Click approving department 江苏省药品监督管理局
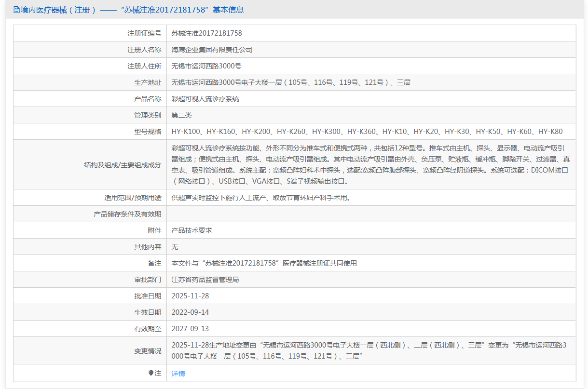This screenshot has height=389, width=588. click(x=205, y=280)
